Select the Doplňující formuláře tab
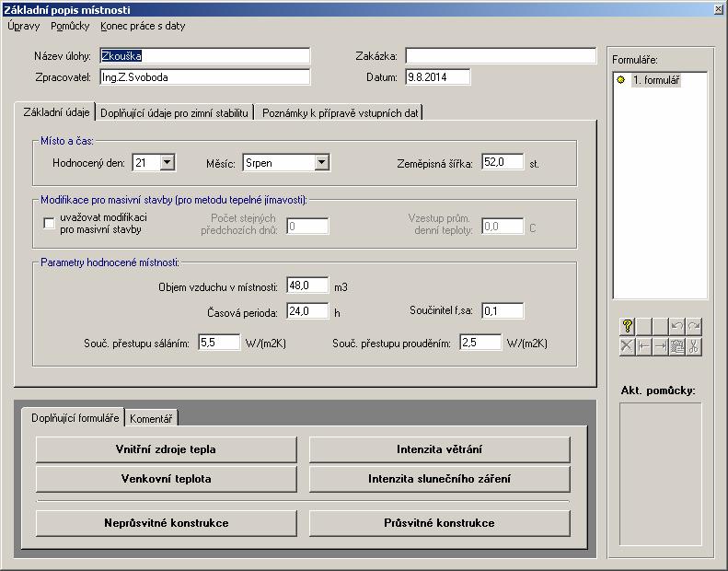This screenshot has width=728, height=571. click(75, 418)
